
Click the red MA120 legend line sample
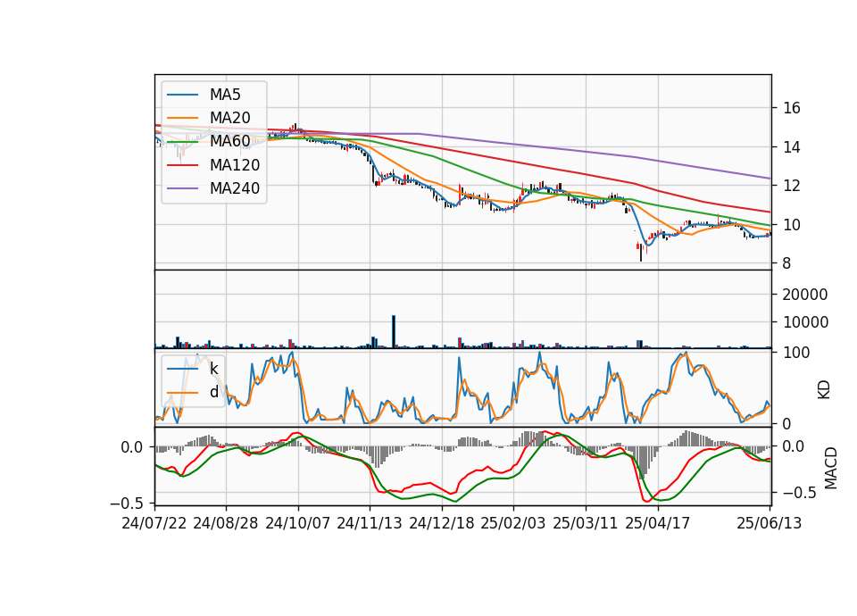182,165
